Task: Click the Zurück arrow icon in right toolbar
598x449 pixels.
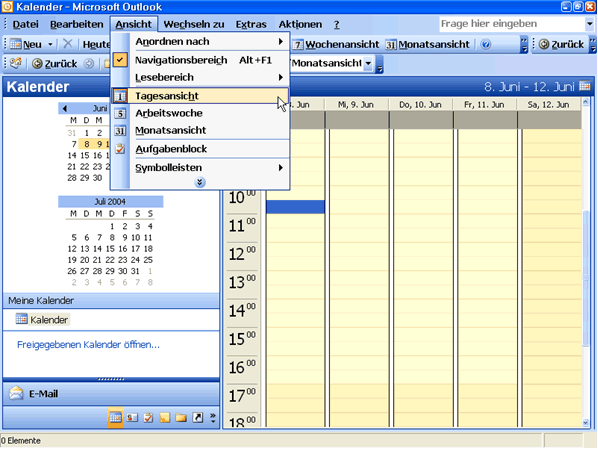Action: click(x=544, y=44)
